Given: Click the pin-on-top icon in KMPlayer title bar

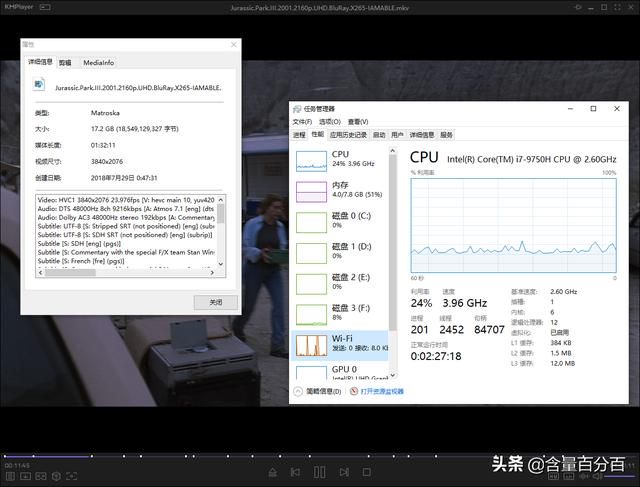Looking at the screenshot, I should 578,7.
